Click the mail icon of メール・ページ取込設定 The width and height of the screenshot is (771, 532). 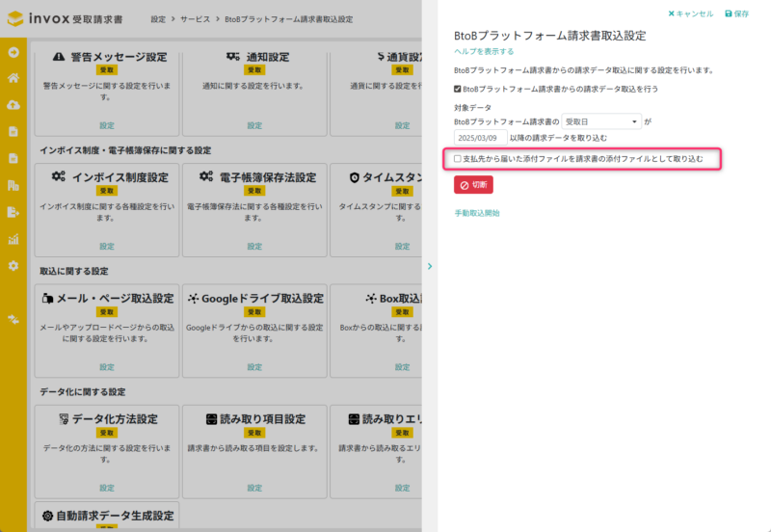(x=47, y=298)
